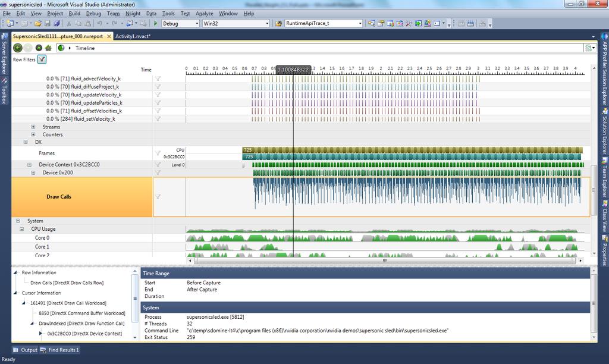Collapse the System section
This screenshot has width=609, height=364.
pyautogui.click(x=18, y=221)
